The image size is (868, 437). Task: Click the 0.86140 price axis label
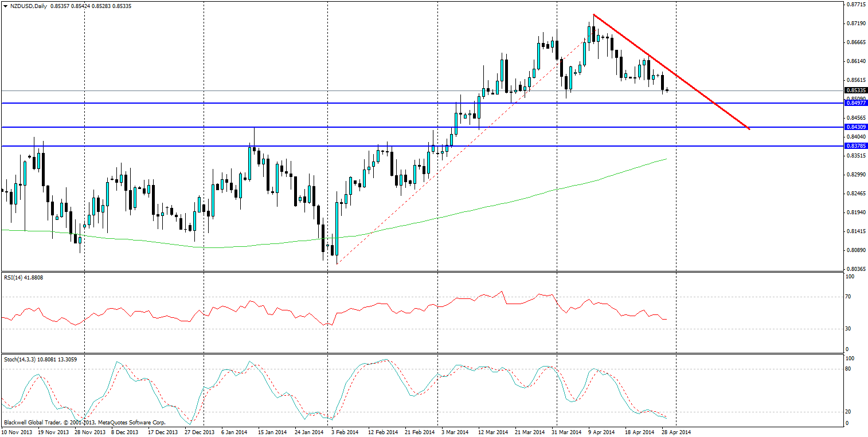[x=856, y=61]
